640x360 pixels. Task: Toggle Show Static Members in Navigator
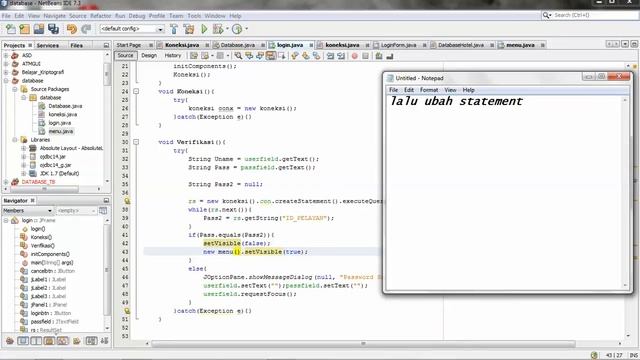[36, 341]
